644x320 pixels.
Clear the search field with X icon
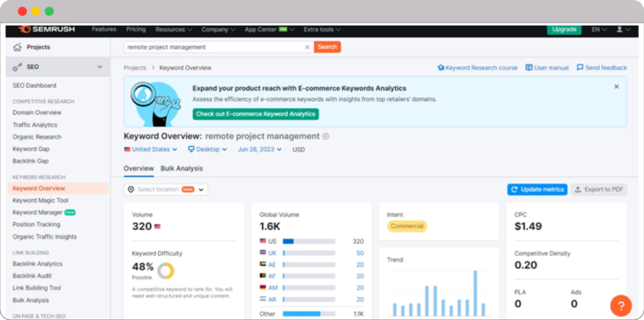tap(307, 47)
